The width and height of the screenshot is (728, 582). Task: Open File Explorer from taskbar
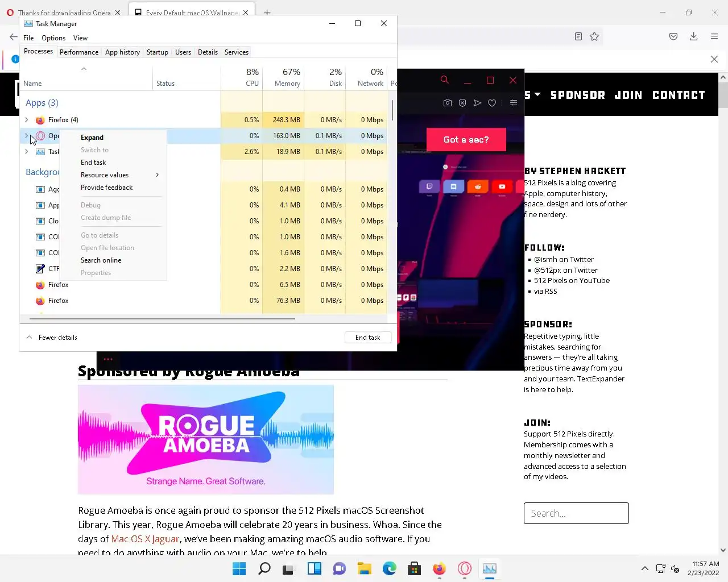pos(365,568)
